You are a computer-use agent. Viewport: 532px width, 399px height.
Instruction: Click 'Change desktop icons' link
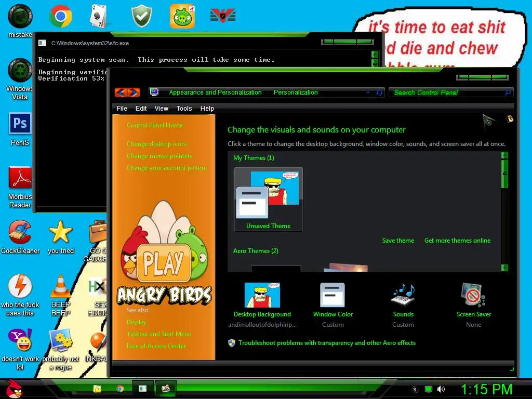(157, 144)
